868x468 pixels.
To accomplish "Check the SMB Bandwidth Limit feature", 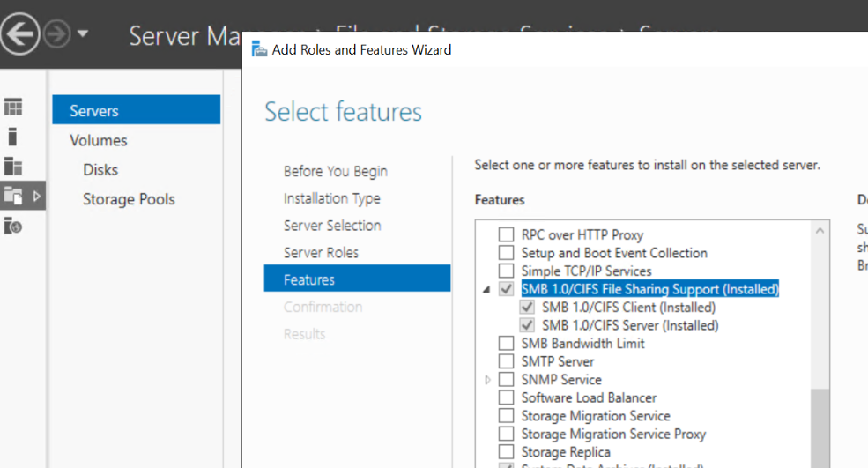I will (x=506, y=343).
